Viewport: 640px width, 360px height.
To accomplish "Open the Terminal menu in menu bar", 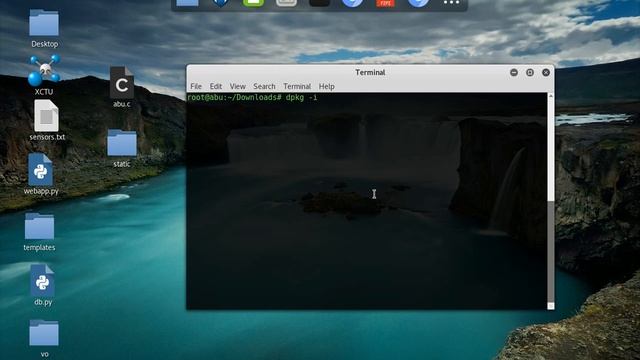I will (x=297, y=86).
